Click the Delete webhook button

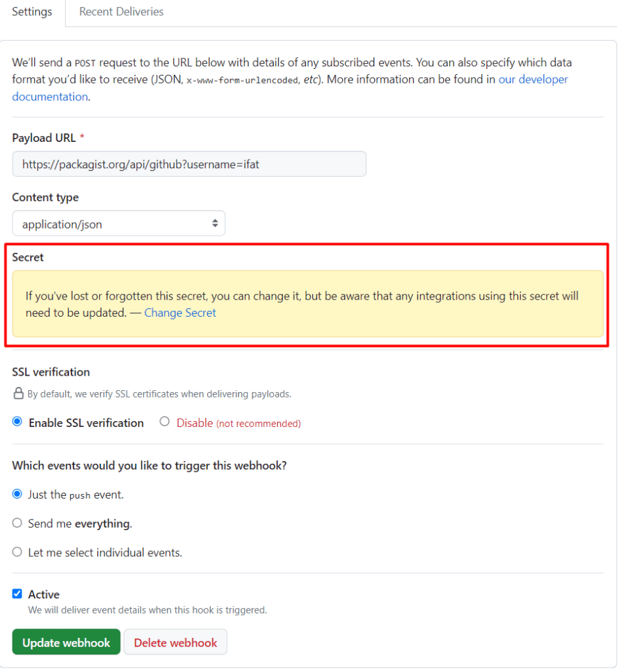(x=175, y=642)
